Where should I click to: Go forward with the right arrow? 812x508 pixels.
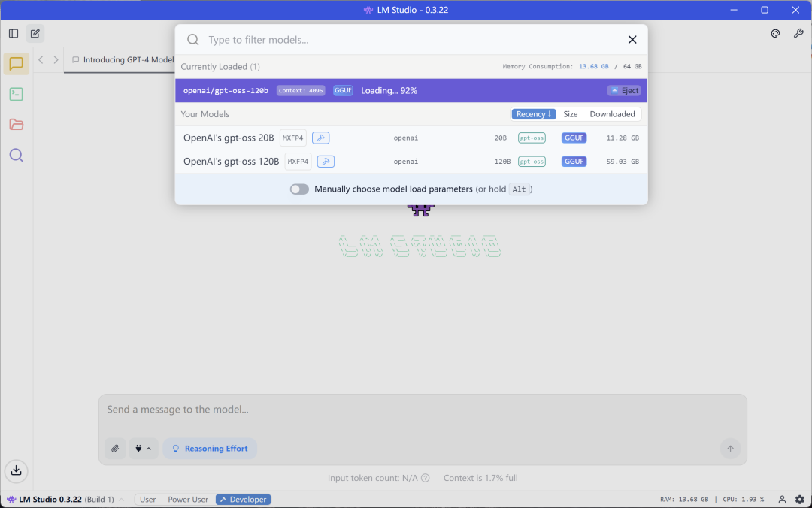pyautogui.click(x=56, y=59)
